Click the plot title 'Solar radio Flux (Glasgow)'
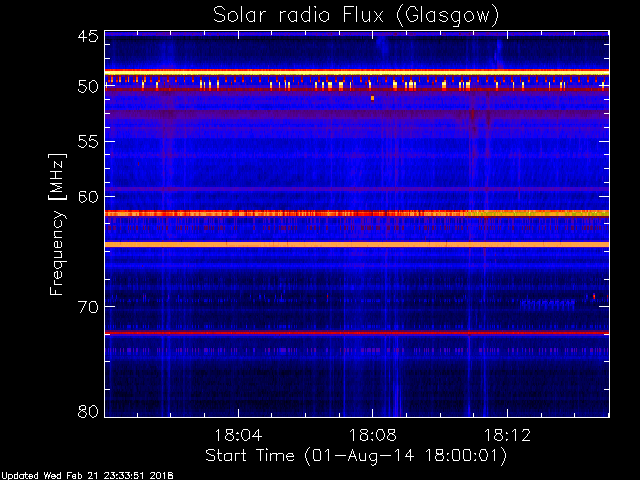The width and height of the screenshot is (640, 480). tap(356, 16)
